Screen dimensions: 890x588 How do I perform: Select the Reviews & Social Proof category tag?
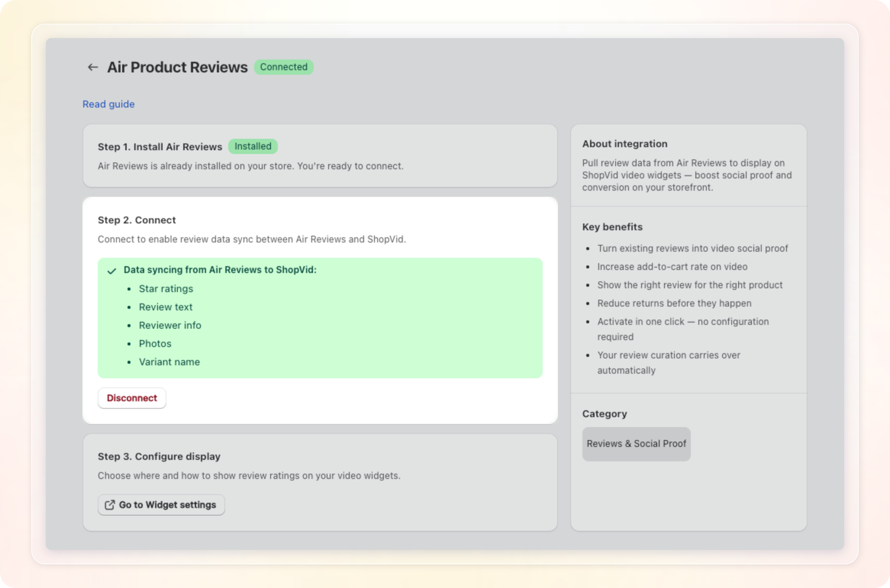point(636,444)
